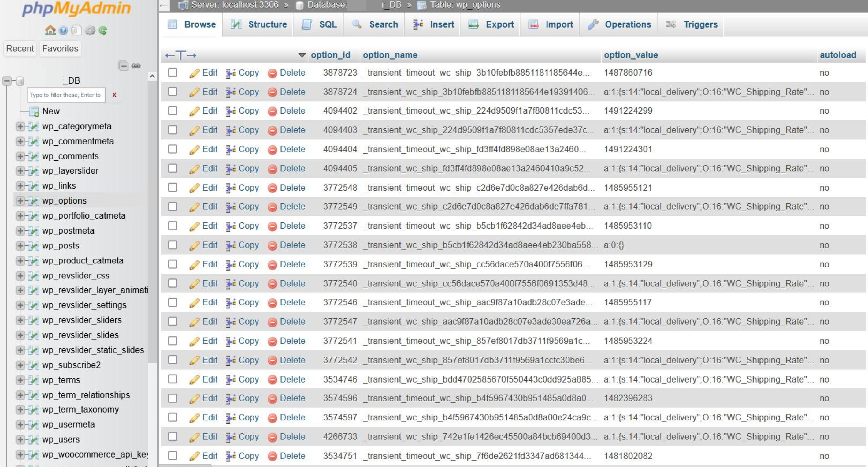Expand the wp_posts table tree node
Screen dimensions: 868x467
click(x=20, y=246)
